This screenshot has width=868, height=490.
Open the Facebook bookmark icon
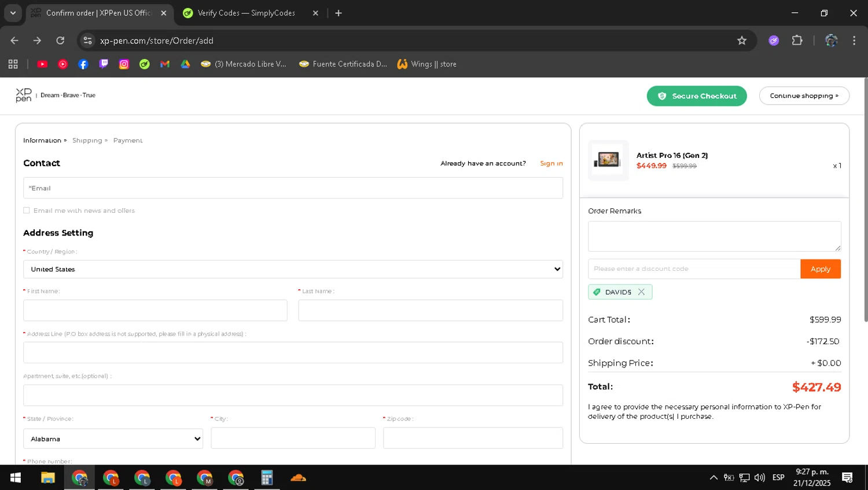[x=83, y=64]
